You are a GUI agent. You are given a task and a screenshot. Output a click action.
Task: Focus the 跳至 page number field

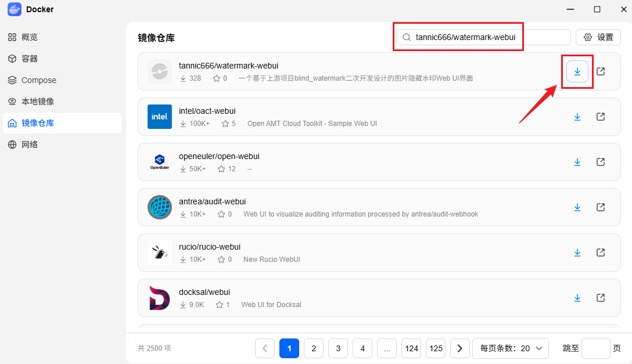pyautogui.click(x=596, y=348)
